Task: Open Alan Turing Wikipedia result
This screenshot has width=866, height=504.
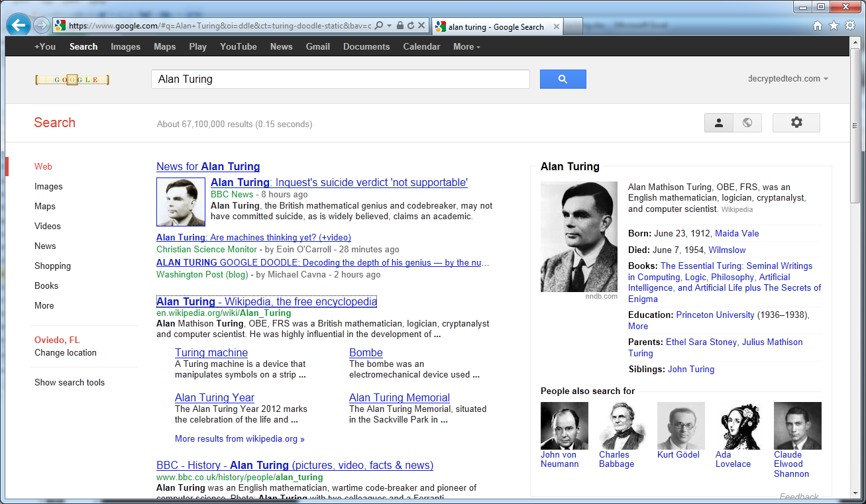Action: click(266, 302)
